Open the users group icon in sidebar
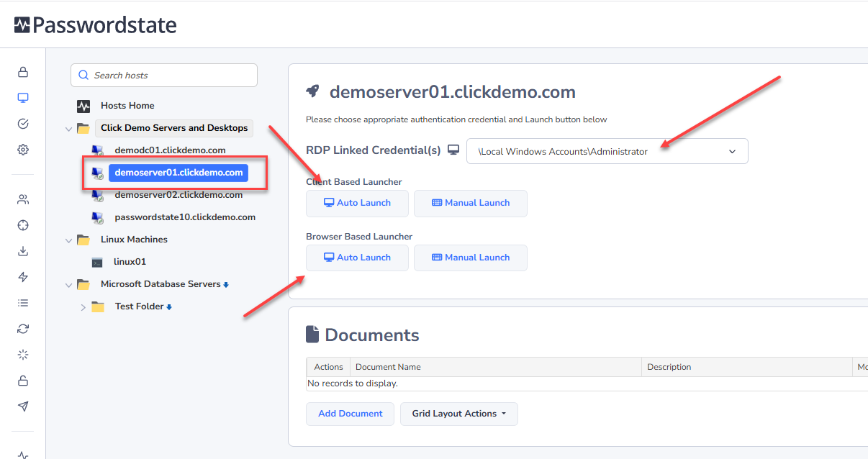Viewport: 868px width, 459px height. point(23,199)
